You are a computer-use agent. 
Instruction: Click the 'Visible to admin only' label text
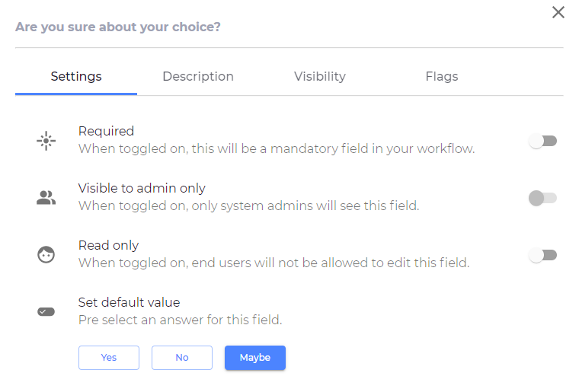pyautogui.click(x=142, y=188)
